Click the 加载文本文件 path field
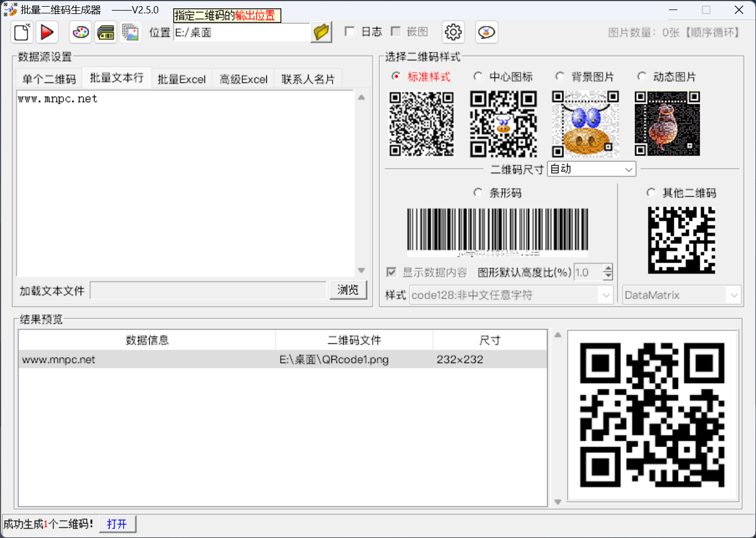The height and width of the screenshot is (538, 756). coord(208,290)
